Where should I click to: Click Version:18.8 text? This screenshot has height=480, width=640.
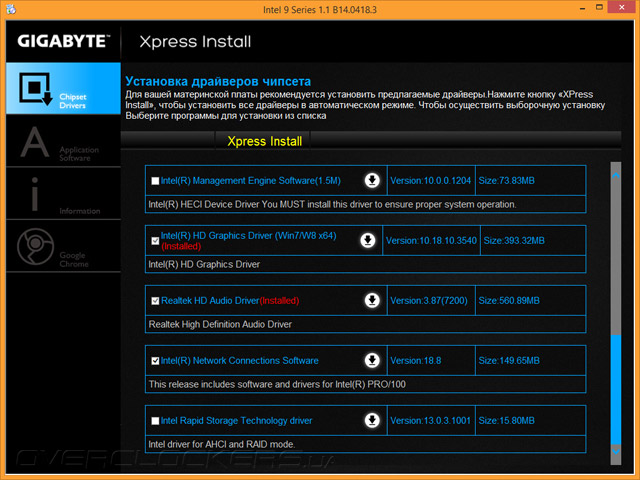(x=416, y=360)
